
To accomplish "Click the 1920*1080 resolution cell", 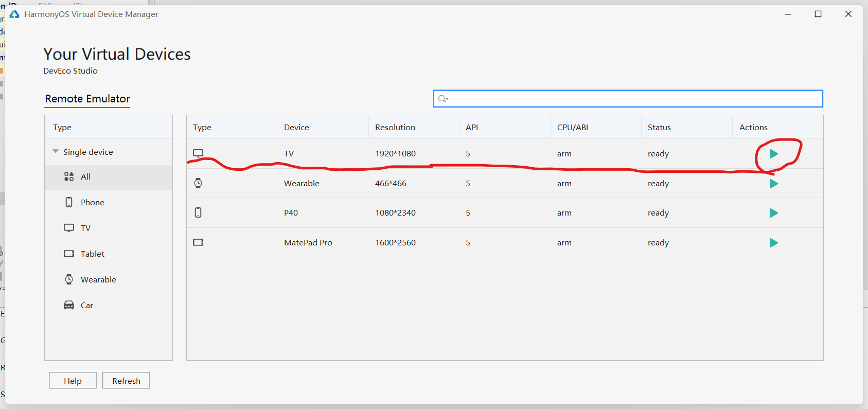I will coord(395,154).
